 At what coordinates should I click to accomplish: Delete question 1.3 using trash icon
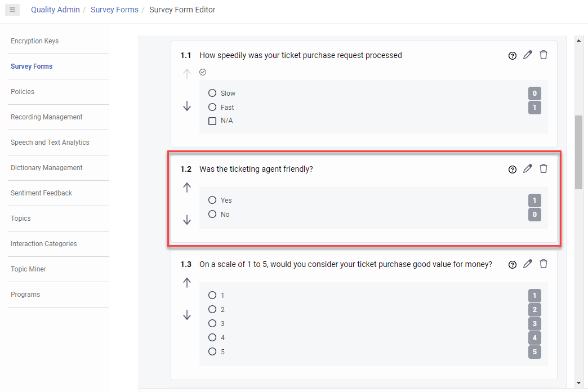[x=544, y=264]
